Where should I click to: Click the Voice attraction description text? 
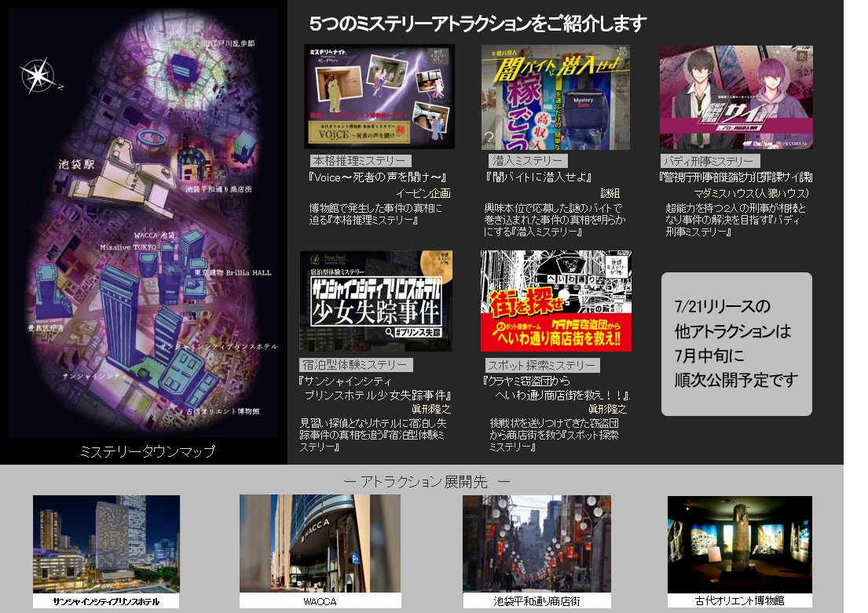click(375, 214)
